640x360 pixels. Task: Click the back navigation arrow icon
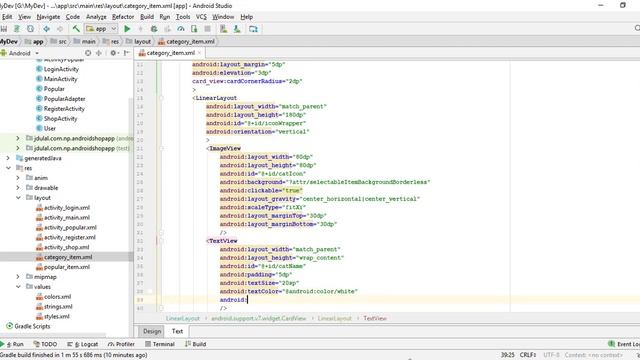[47, 29]
